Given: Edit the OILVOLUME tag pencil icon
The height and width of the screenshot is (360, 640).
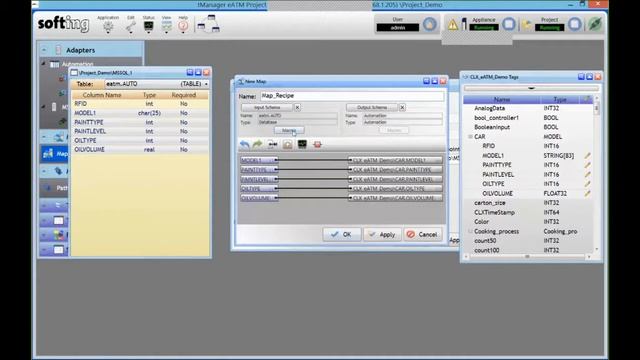Looking at the screenshot, I should [587, 193].
